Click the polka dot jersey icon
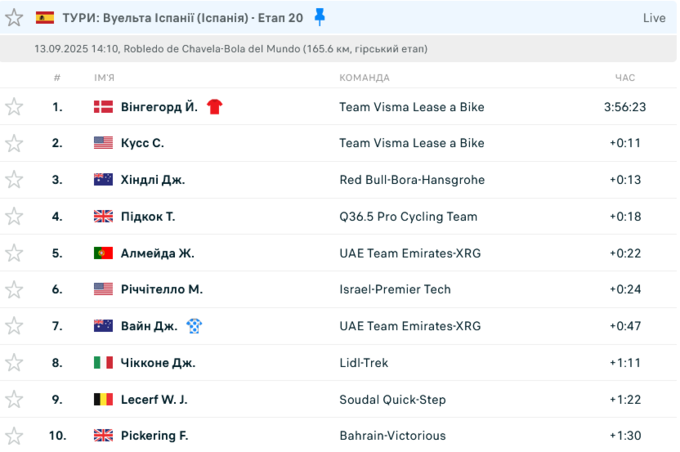 tap(194, 326)
